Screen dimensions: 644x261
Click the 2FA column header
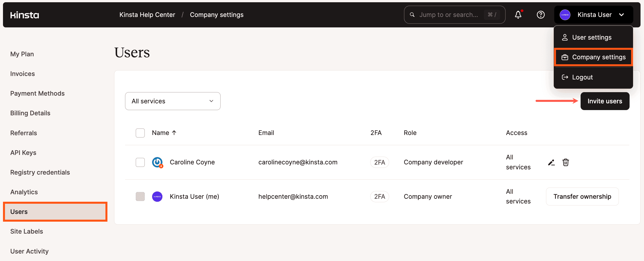(x=376, y=133)
